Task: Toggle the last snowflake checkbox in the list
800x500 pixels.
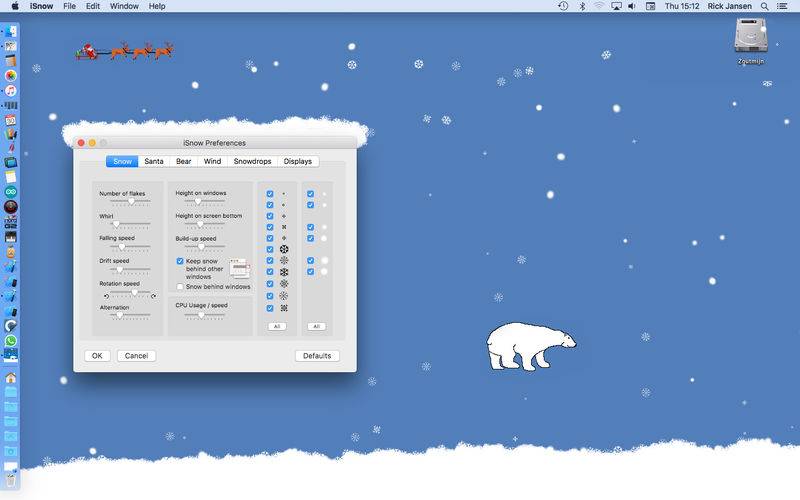Action: [270, 308]
